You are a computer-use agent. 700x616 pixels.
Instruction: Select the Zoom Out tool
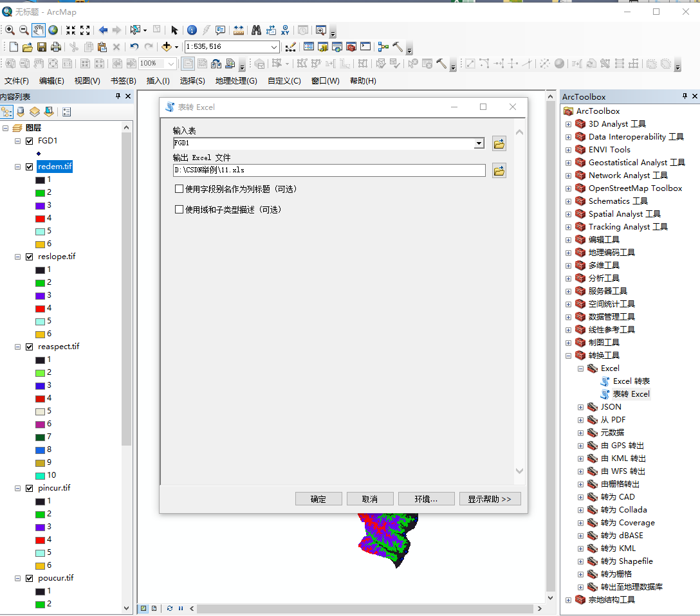pos(24,30)
